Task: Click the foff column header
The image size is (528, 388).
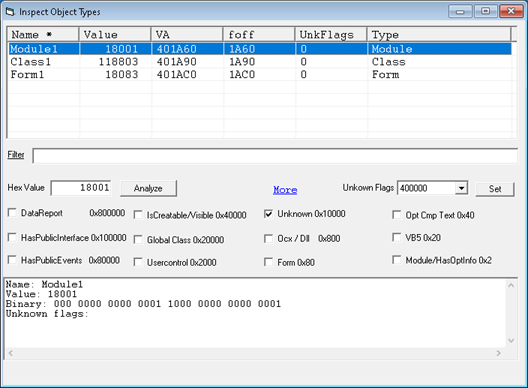Action: (259, 34)
